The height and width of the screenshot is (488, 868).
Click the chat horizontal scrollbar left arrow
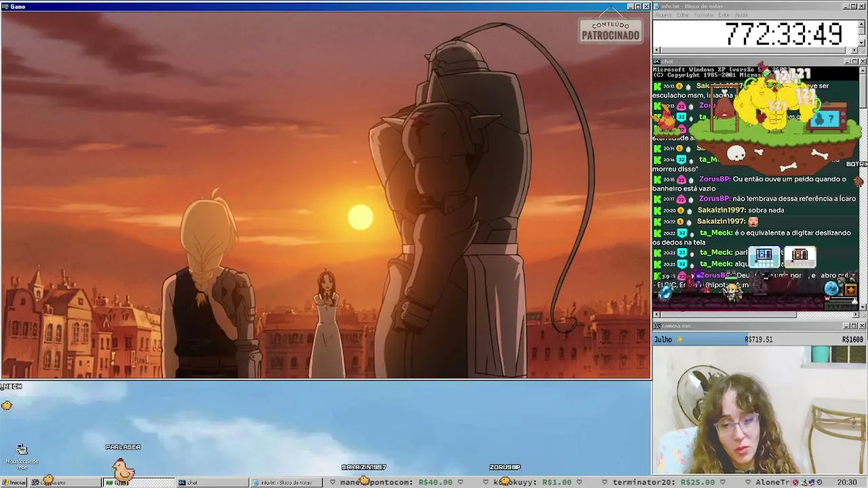click(656, 314)
